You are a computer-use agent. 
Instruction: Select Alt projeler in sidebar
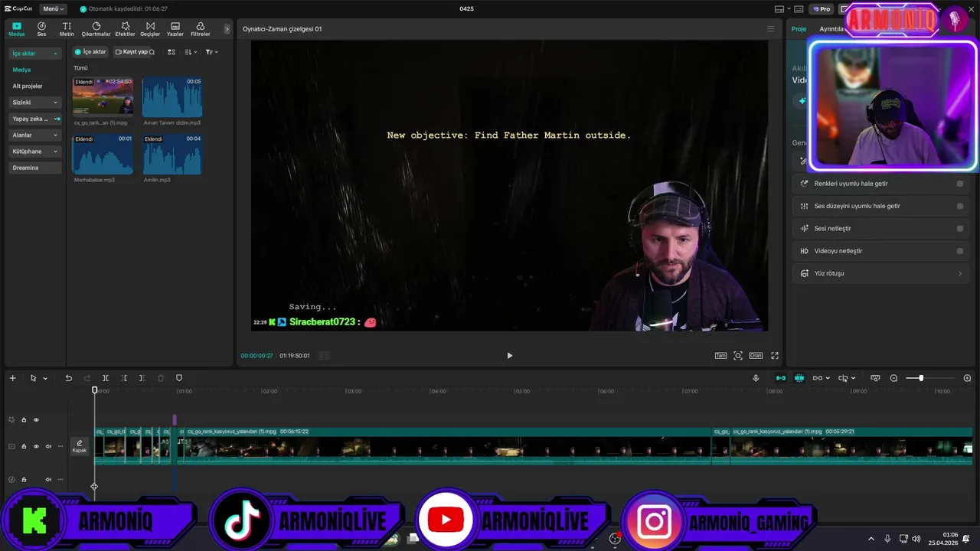(28, 86)
